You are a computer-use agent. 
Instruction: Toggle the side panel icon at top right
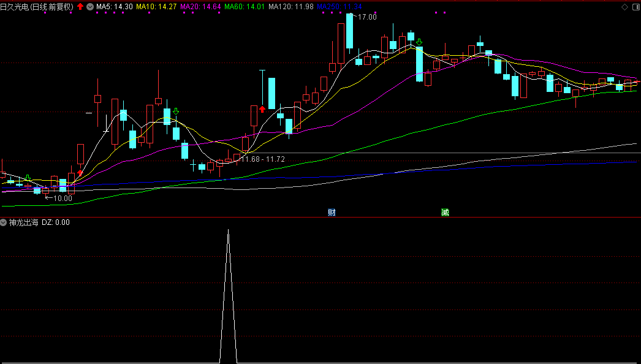pyautogui.click(x=635, y=7)
